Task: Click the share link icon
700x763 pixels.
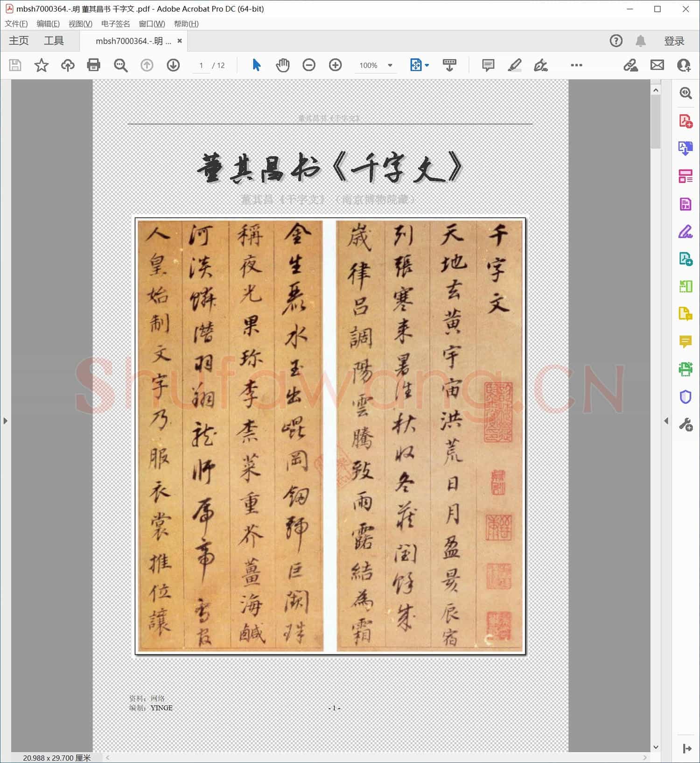Action: (630, 65)
